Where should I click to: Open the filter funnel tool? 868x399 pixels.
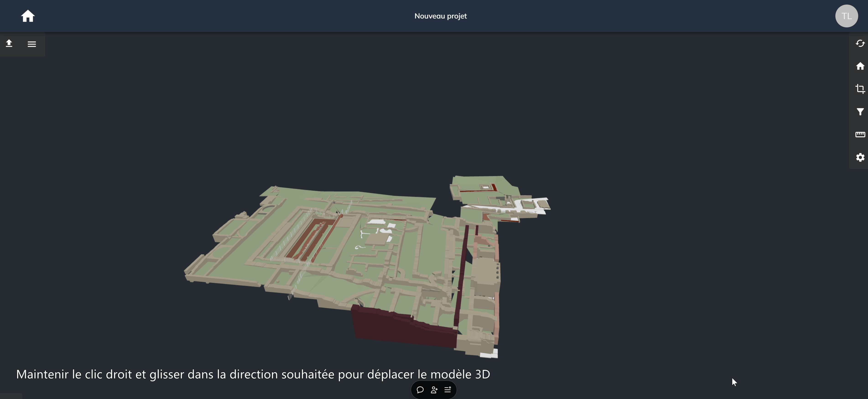pyautogui.click(x=860, y=112)
